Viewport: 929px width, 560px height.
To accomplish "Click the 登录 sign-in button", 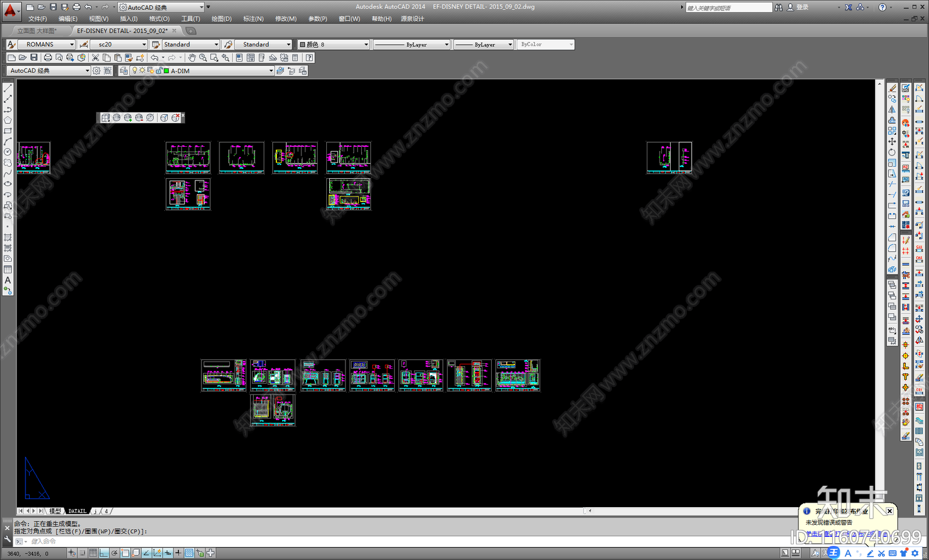I will click(802, 7).
